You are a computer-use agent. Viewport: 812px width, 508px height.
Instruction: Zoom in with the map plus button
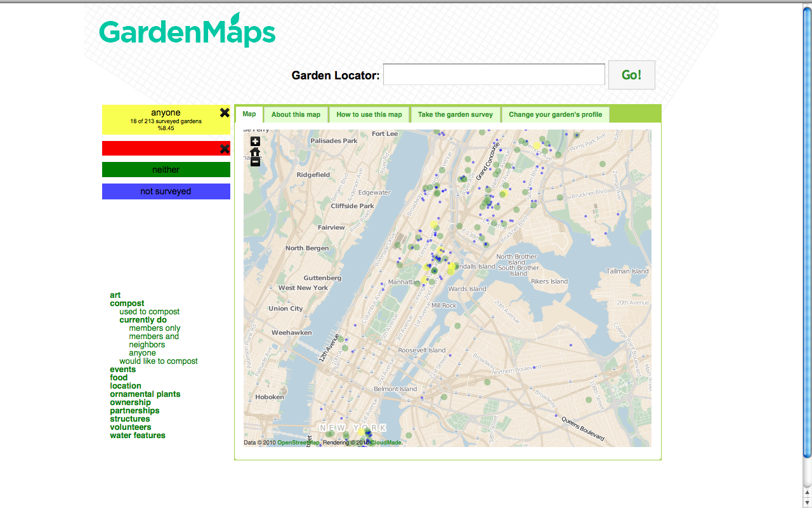click(255, 142)
